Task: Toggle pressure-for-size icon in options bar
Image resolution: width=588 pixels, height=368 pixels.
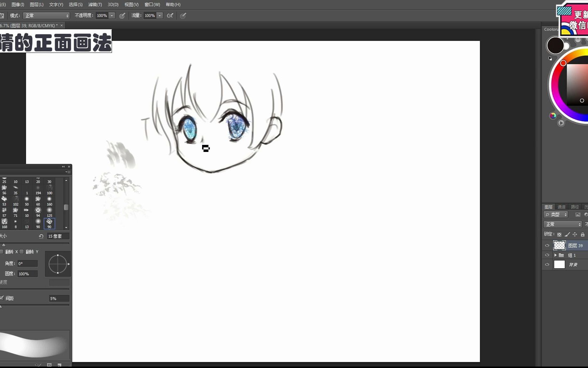Action: [183, 16]
